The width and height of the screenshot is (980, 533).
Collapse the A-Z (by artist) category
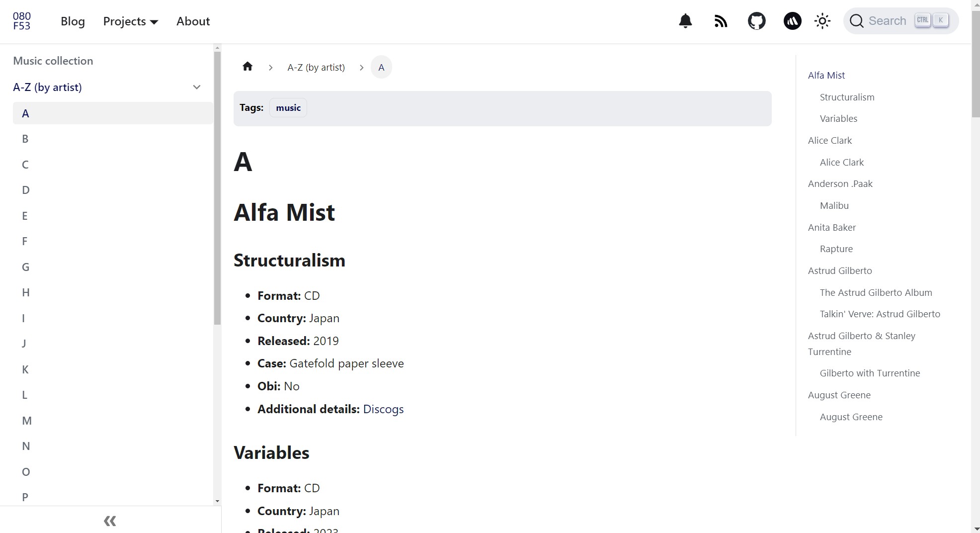pos(197,87)
